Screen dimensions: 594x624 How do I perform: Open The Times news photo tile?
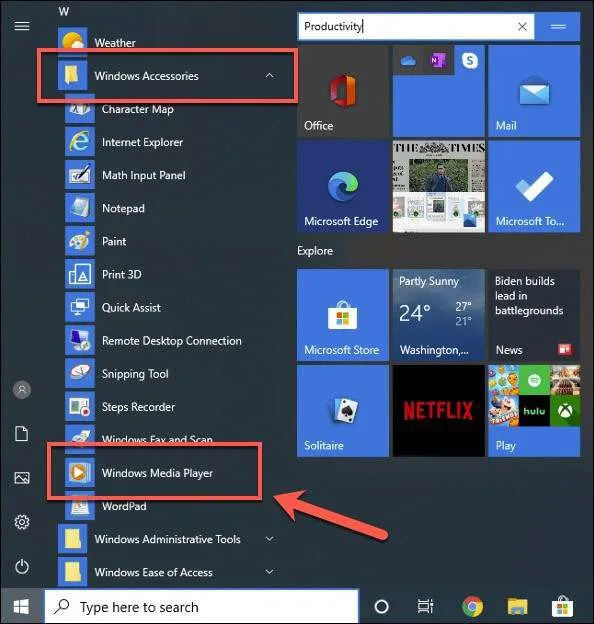click(x=438, y=187)
